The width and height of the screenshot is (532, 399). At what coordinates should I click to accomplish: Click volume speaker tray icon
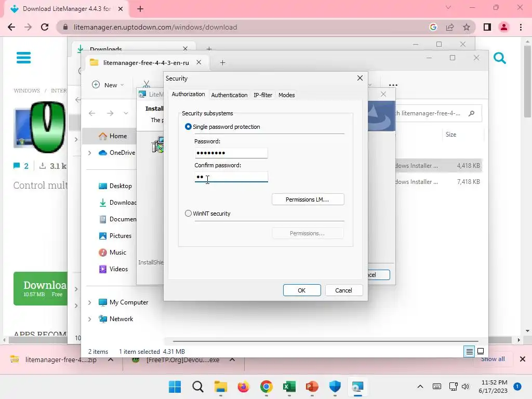(465, 387)
